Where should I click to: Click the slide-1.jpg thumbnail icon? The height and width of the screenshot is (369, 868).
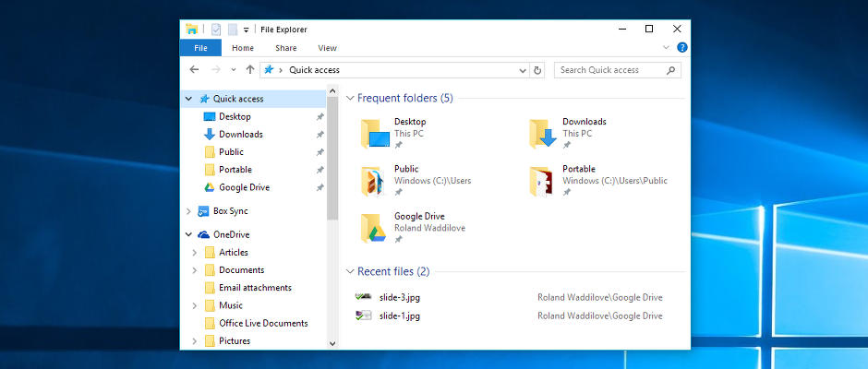point(363,315)
